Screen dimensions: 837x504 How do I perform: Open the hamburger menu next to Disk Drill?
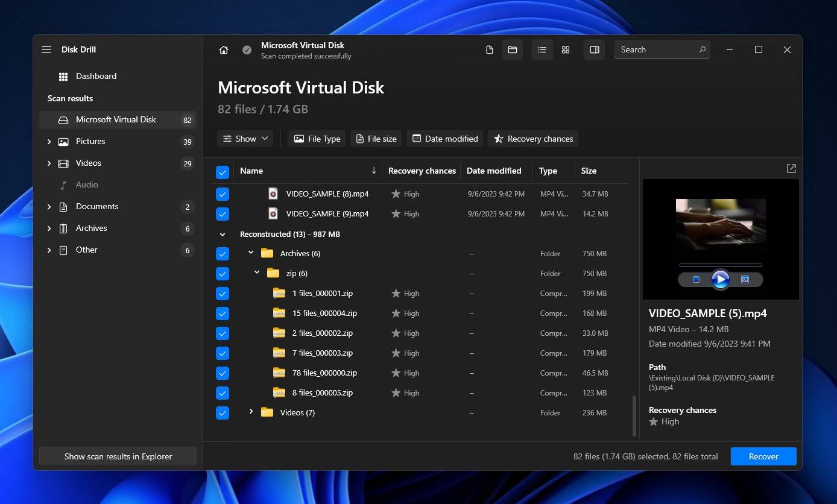click(46, 49)
